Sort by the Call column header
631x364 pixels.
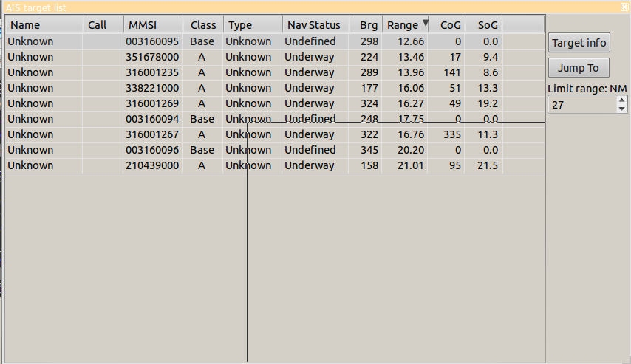point(102,25)
